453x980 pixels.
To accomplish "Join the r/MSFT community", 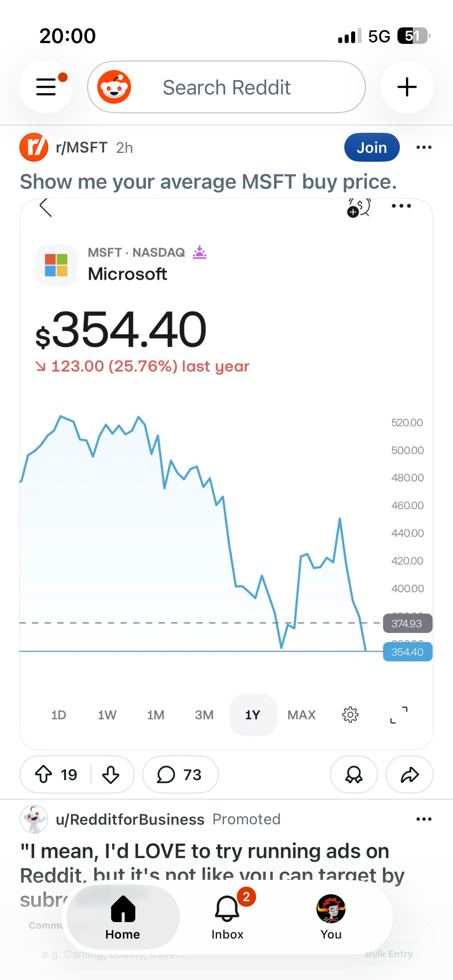I will tap(372, 147).
